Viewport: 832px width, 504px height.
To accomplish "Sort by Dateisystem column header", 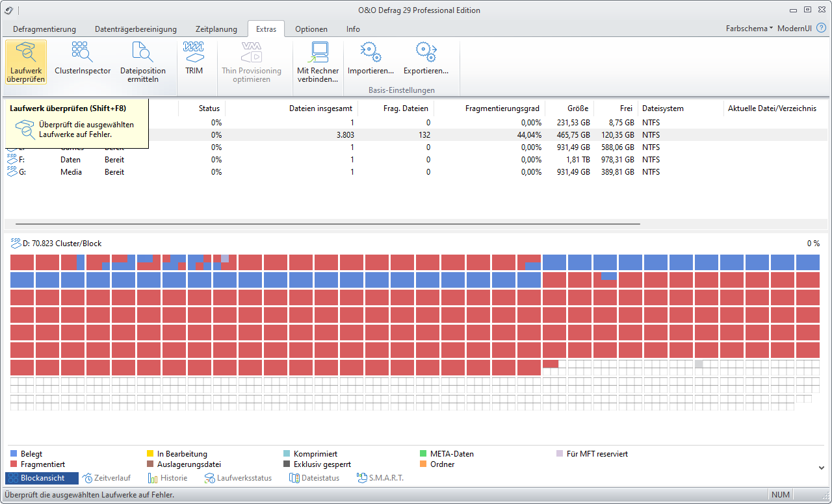I will point(680,108).
